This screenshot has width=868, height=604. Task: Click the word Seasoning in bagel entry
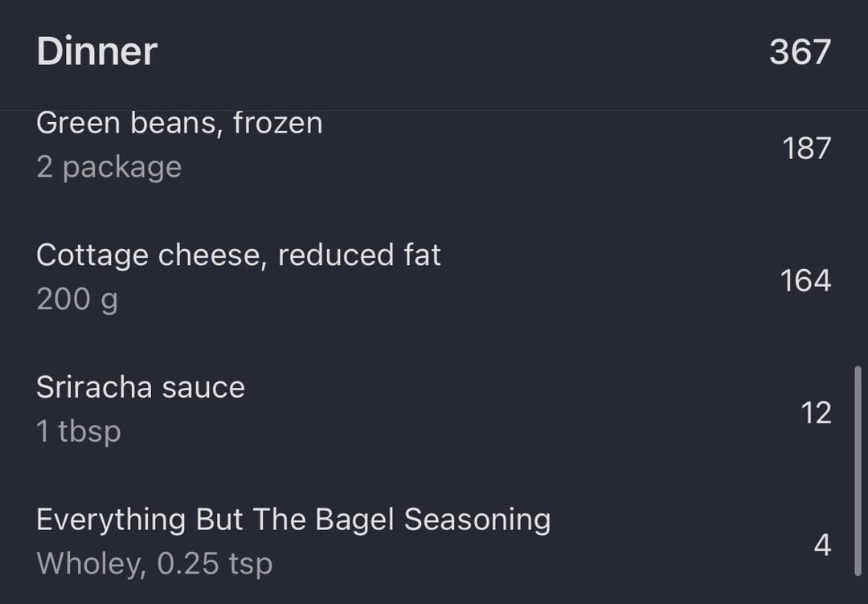(x=477, y=520)
